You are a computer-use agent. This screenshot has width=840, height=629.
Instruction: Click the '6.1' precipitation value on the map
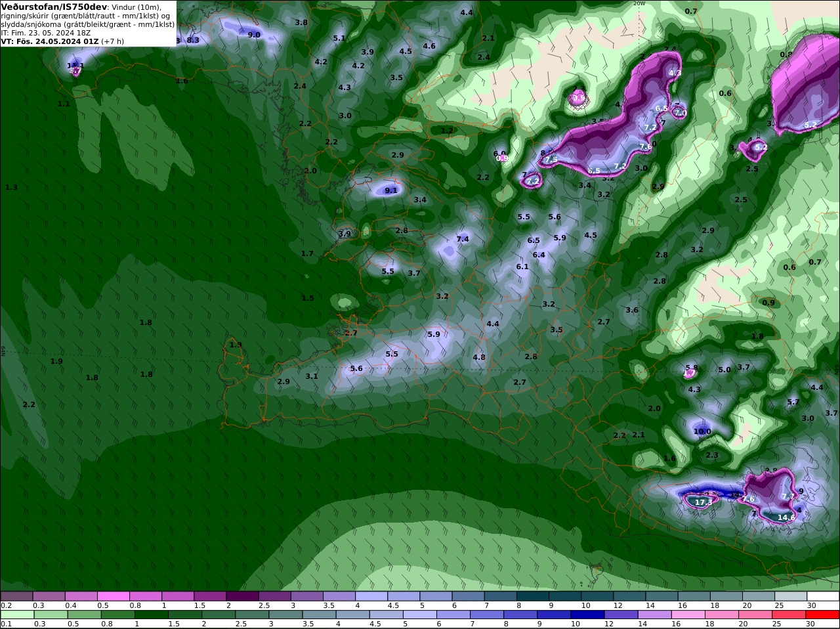tap(522, 267)
